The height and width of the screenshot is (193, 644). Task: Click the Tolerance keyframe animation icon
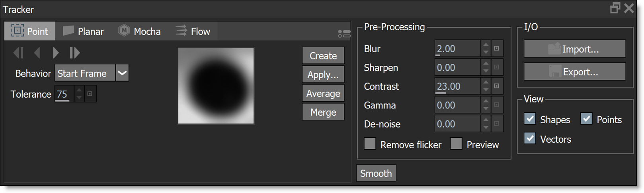point(90,94)
